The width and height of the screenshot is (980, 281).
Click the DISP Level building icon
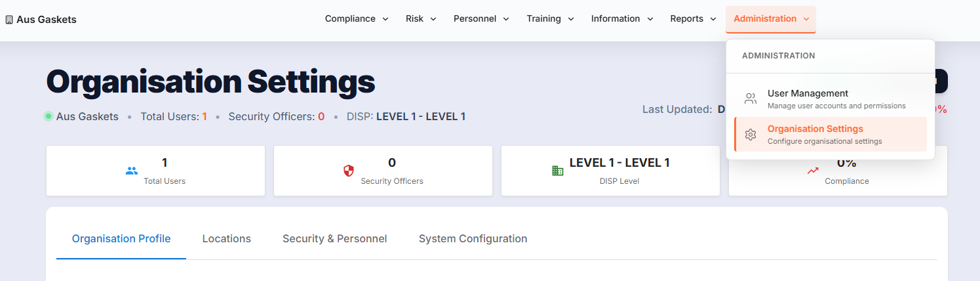point(557,171)
